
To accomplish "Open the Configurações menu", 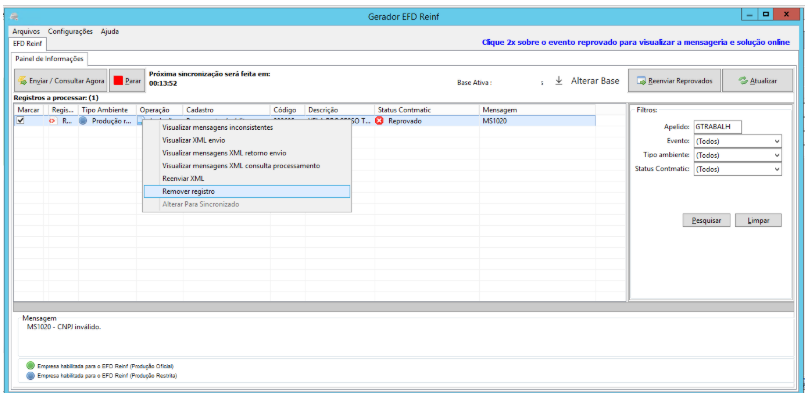I will click(x=70, y=31).
